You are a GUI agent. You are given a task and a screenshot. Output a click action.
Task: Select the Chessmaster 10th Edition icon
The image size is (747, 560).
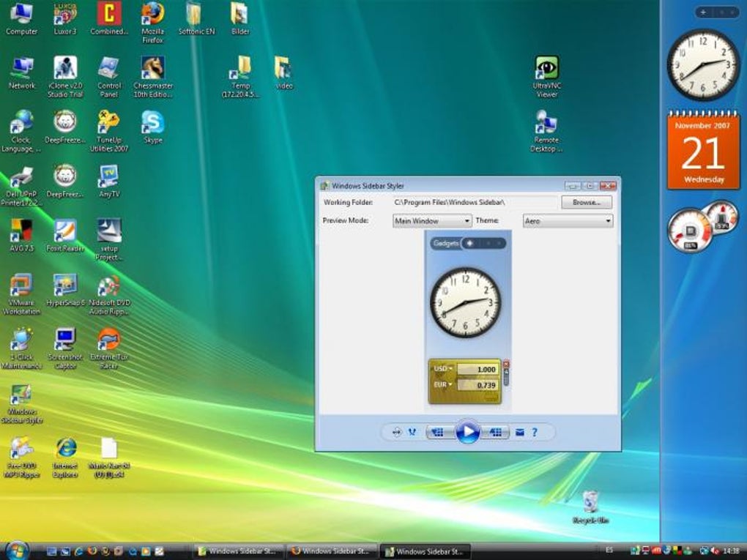pyautogui.click(x=153, y=78)
